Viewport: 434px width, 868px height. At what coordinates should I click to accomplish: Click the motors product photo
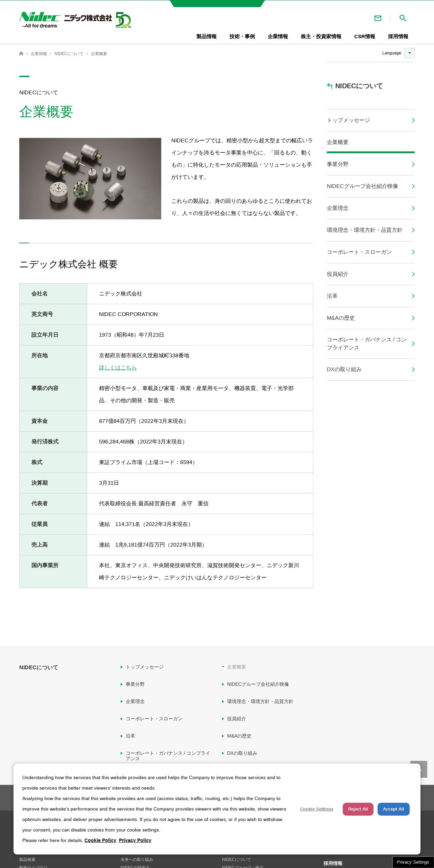pyautogui.click(x=90, y=178)
